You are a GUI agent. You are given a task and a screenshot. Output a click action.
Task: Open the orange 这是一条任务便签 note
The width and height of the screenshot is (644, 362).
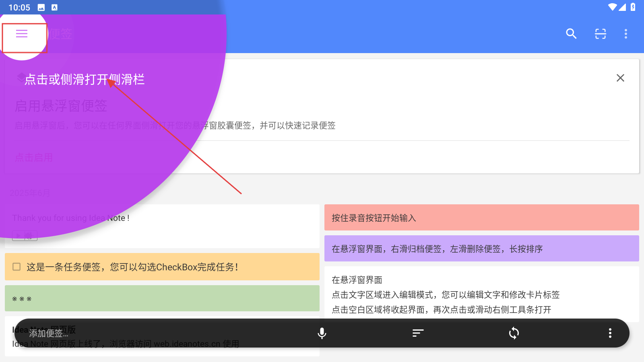pyautogui.click(x=162, y=267)
